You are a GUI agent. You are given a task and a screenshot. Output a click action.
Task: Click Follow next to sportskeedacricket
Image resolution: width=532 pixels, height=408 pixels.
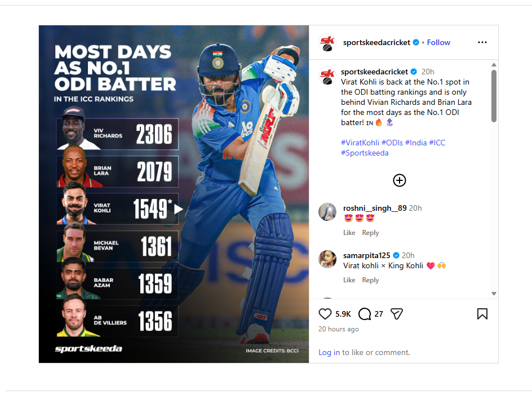pyautogui.click(x=438, y=42)
